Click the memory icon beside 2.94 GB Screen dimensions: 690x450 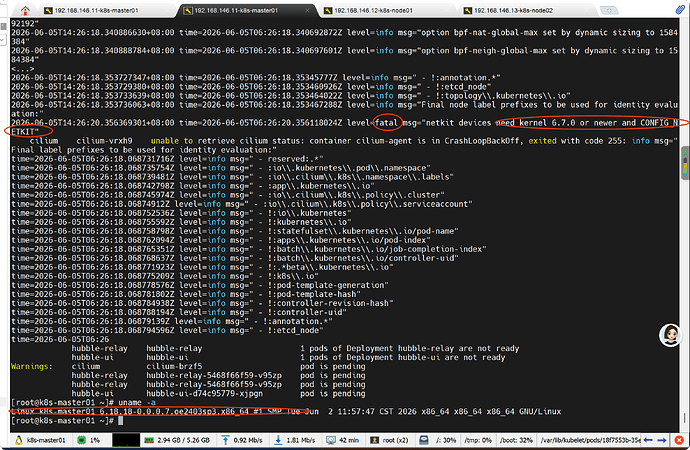[149, 440]
